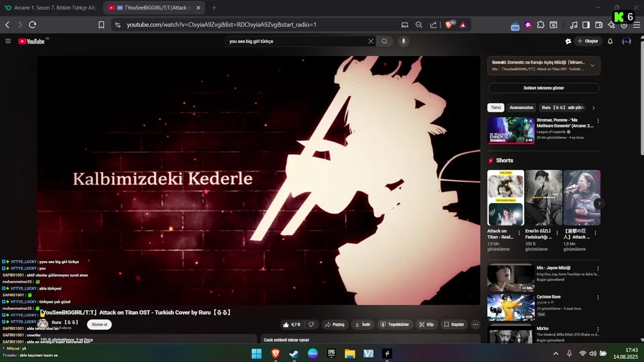
Task: Open the browser main menu hamburger
Action: (x=636, y=25)
